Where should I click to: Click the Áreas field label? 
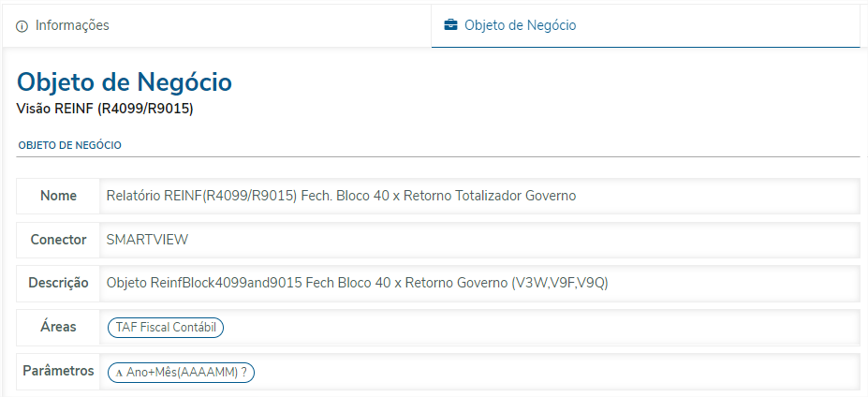(58, 327)
